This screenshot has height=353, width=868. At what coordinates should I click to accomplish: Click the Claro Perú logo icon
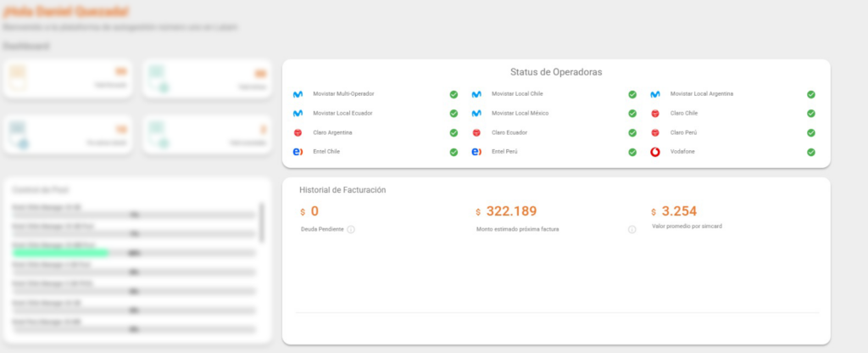tap(655, 133)
